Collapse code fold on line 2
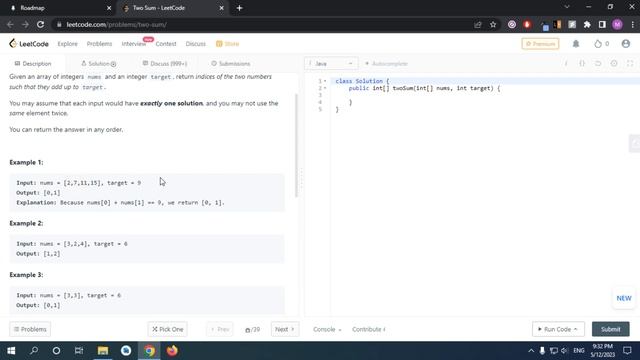Viewport: 640px width, 360px height. pyautogui.click(x=325, y=88)
